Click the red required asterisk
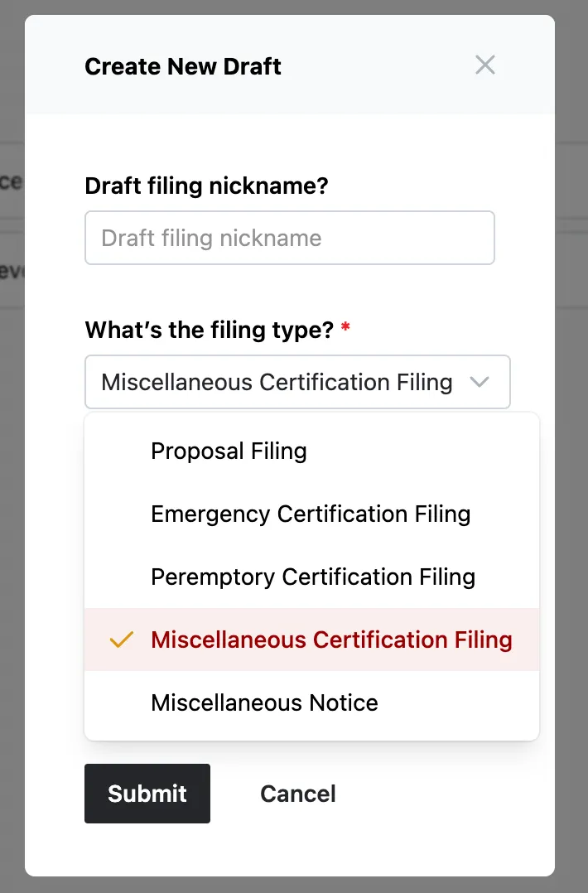 click(x=345, y=330)
